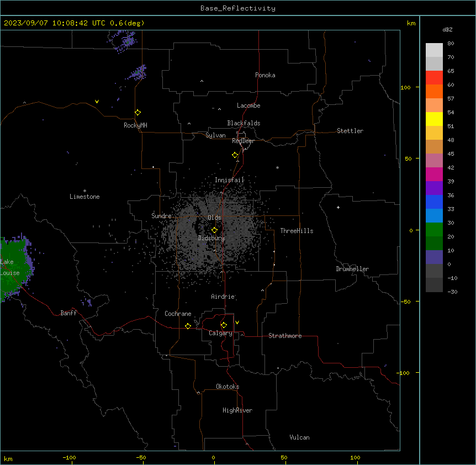
Task: Click the Drumheller city label
Action: [352, 269]
